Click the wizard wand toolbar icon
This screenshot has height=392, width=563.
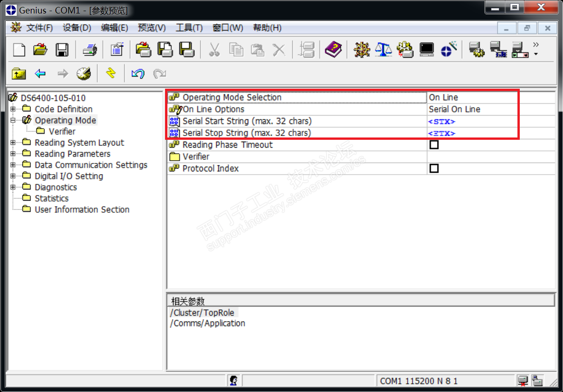click(x=449, y=49)
